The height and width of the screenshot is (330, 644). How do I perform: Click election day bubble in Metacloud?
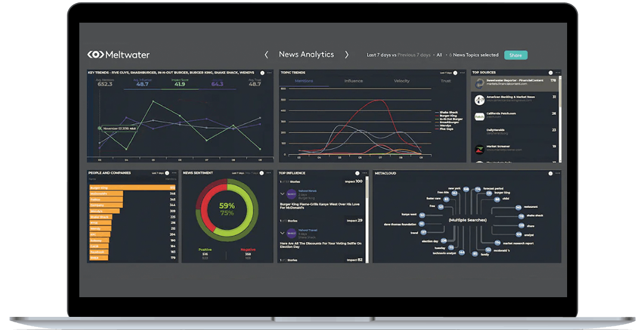coord(444,241)
